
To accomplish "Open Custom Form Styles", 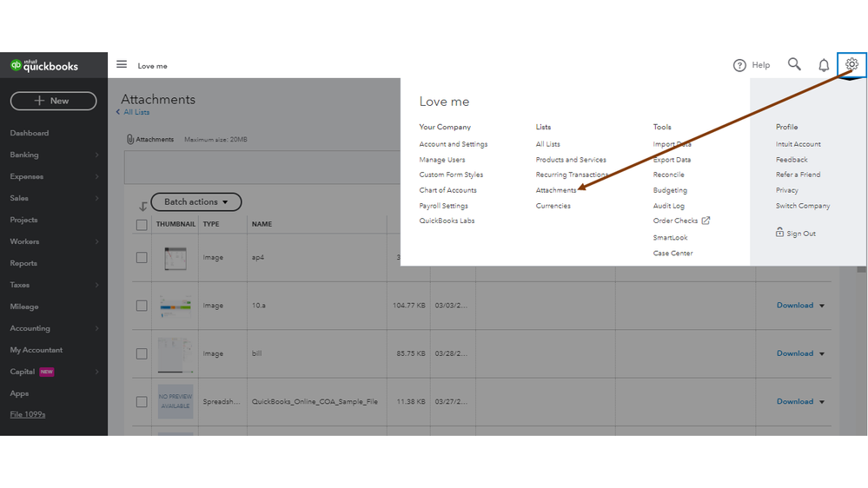I will (451, 175).
